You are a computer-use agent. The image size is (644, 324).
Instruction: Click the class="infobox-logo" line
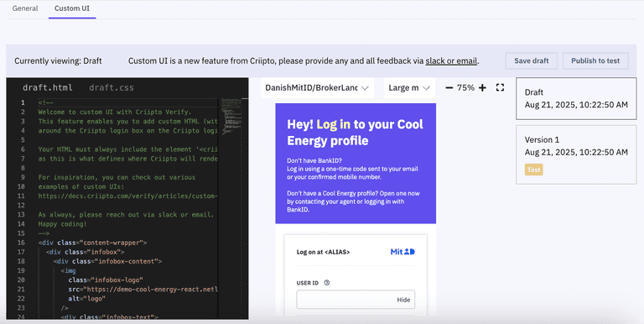tap(106, 280)
